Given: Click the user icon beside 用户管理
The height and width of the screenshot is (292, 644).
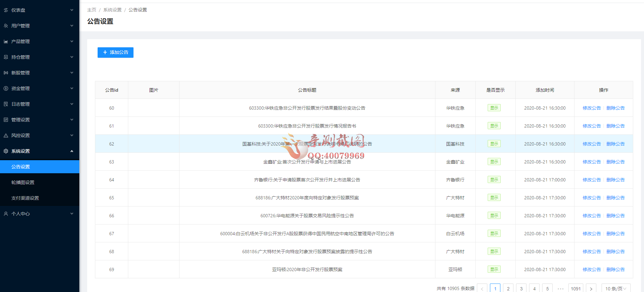Looking at the screenshot, I should tap(6, 26).
